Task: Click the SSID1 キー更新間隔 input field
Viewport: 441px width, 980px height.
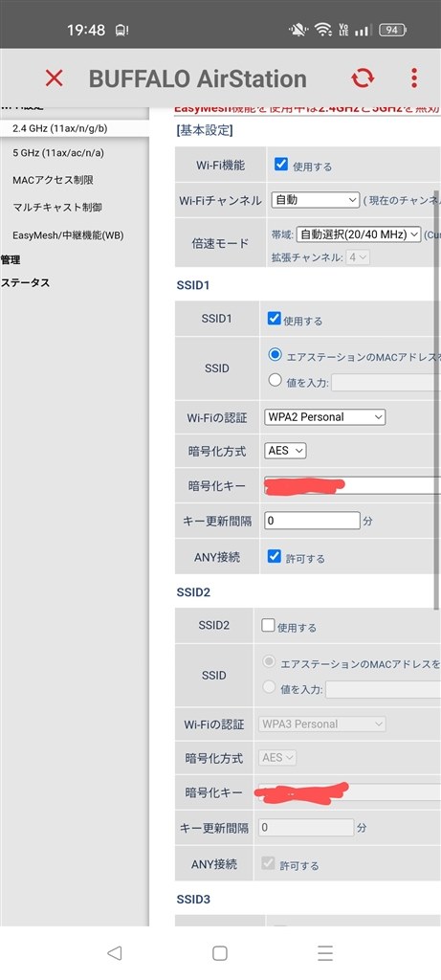Action: coord(312,520)
